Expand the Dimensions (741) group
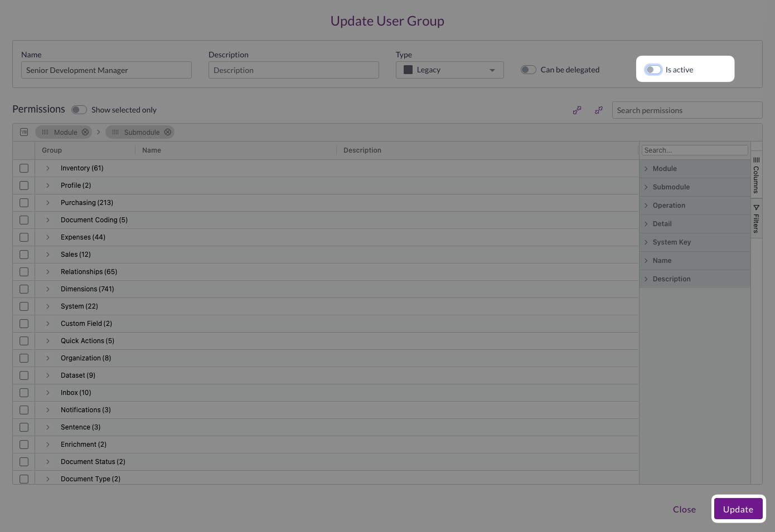Screen dimensions: 775x532 tap(48, 289)
